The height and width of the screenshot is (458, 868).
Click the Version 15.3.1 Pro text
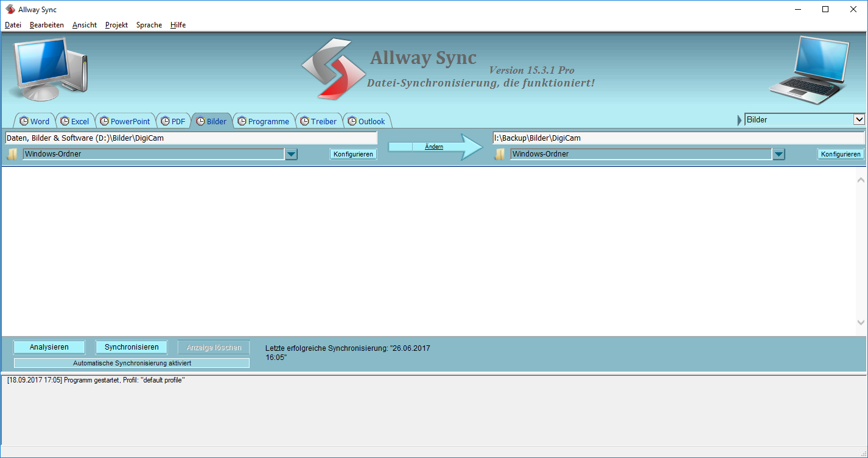pos(531,70)
